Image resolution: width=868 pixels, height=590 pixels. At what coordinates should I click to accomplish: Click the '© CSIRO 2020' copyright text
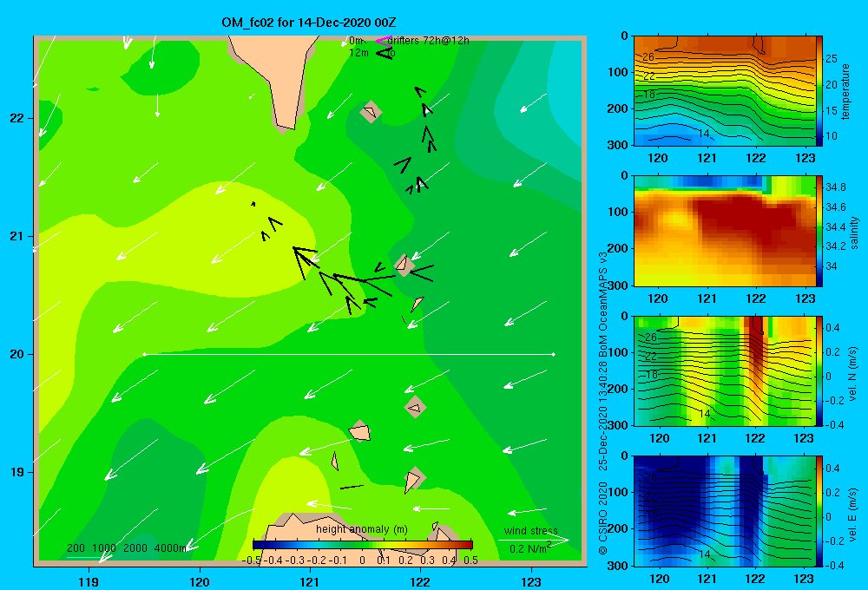pyautogui.click(x=603, y=518)
